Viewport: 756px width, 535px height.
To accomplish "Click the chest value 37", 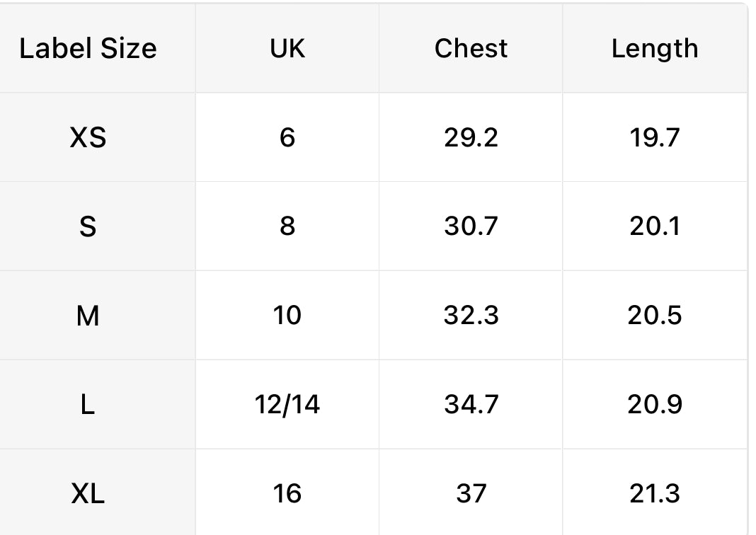I will pyautogui.click(x=471, y=493).
